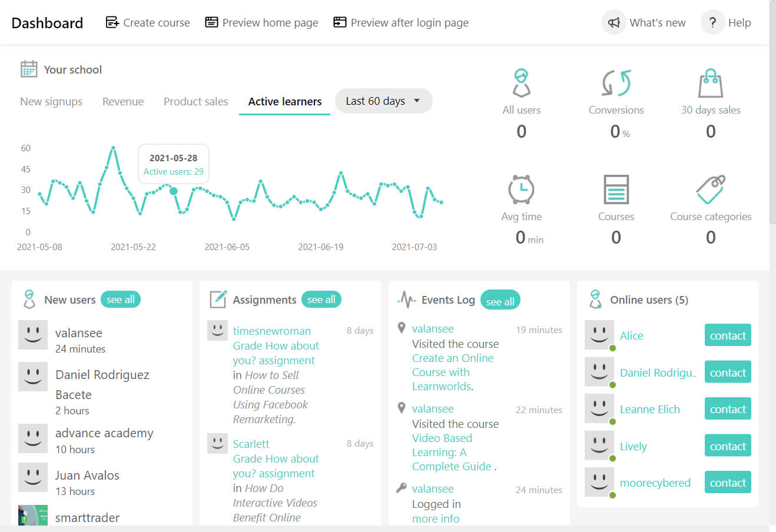The width and height of the screenshot is (776, 532).
Task: Click the Preview after login page icon
Action: tap(339, 22)
